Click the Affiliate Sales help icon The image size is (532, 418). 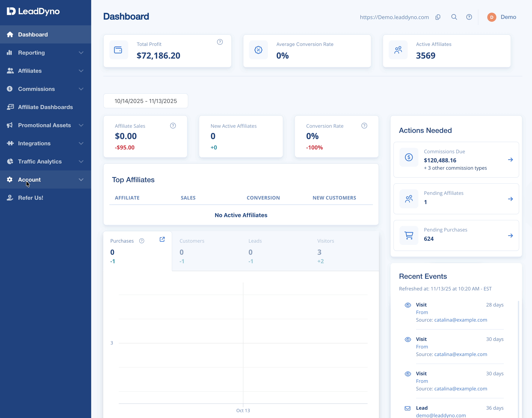click(173, 126)
